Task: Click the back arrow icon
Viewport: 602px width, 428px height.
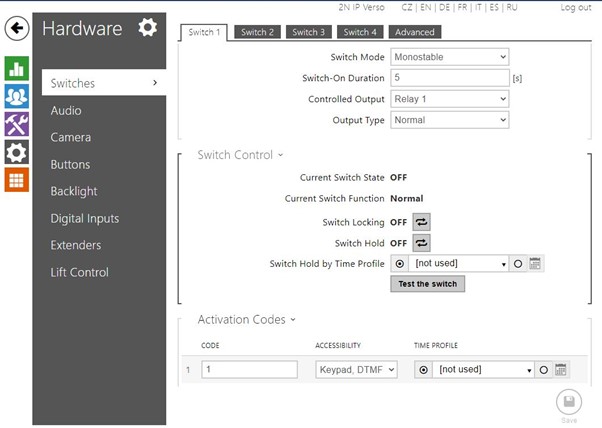Action: click(16, 29)
